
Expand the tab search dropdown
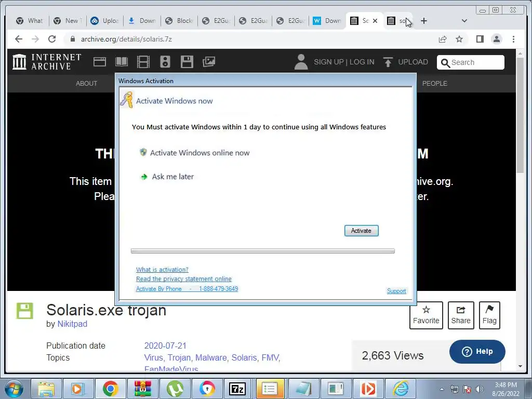point(464,21)
